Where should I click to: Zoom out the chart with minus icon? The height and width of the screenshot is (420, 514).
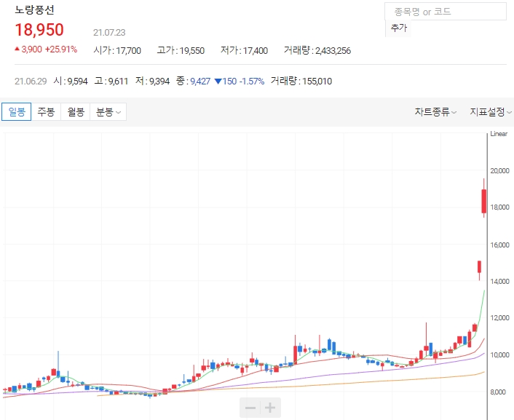coord(250,408)
